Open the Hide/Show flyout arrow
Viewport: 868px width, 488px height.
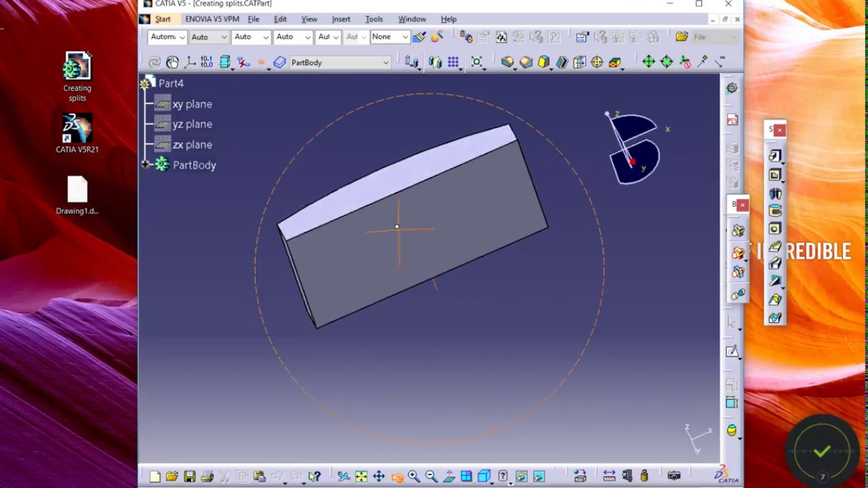(x=510, y=483)
